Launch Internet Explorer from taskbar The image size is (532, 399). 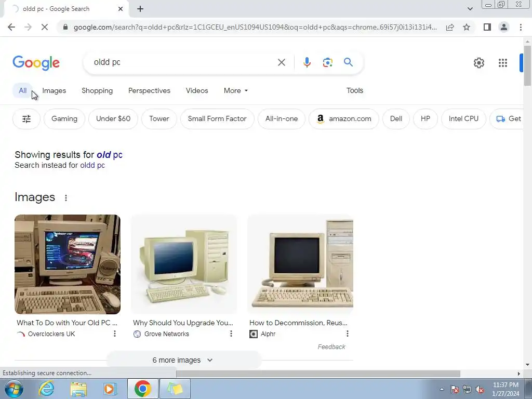[46, 389]
